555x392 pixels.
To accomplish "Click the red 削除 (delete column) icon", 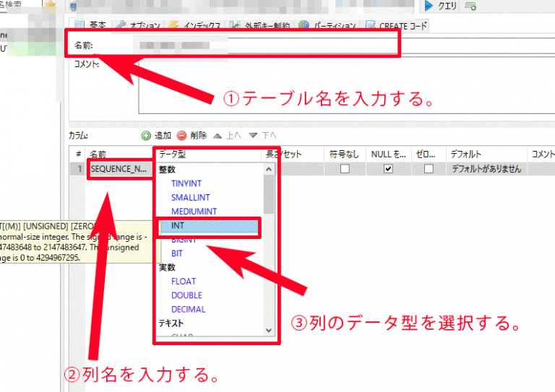I will [181, 135].
